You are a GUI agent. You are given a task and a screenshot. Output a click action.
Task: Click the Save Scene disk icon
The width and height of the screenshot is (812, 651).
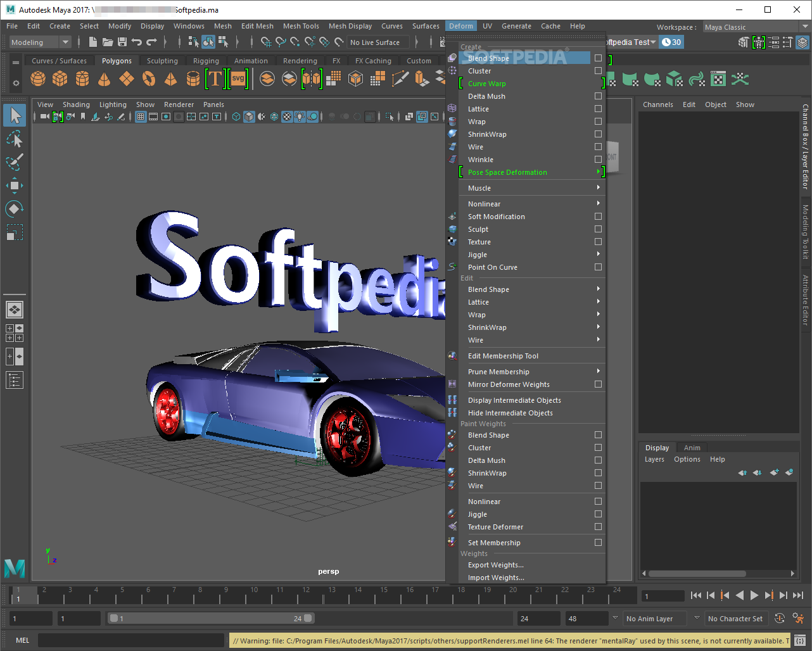pyautogui.click(x=122, y=42)
